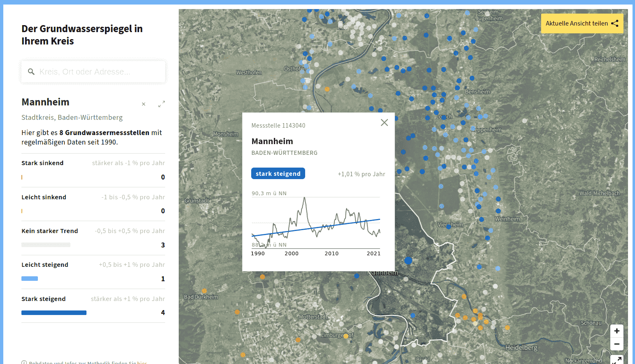Click the 'stark steigend' badge in popup
Screen dimensions: 635x364
[x=278, y=173]
